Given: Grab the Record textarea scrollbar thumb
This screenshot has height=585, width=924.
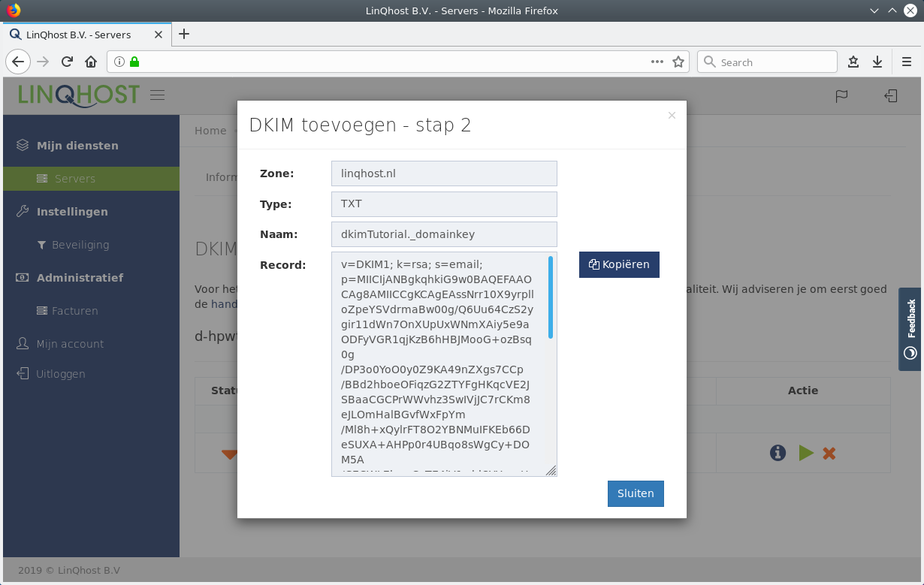Looking at the screenshot, I should (x=551, y=297).
